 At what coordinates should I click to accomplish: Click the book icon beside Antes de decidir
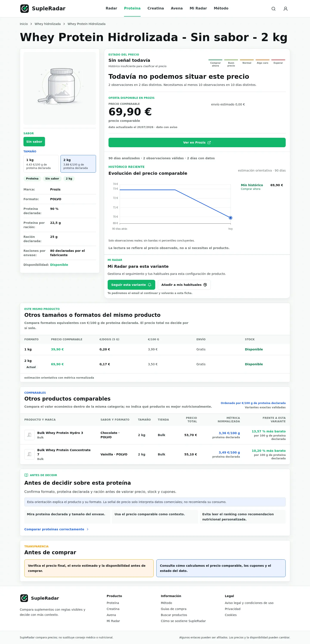coord(26,475)
